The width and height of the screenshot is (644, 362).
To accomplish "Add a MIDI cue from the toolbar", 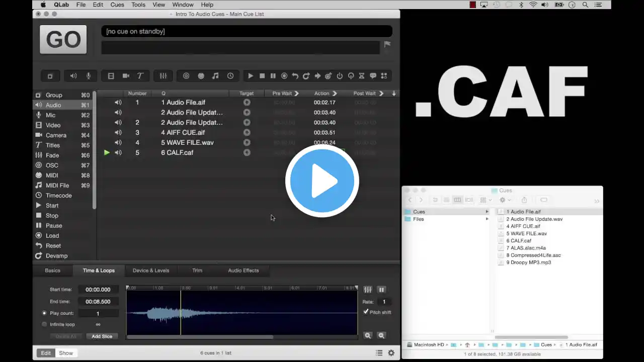I will (201, 76).
